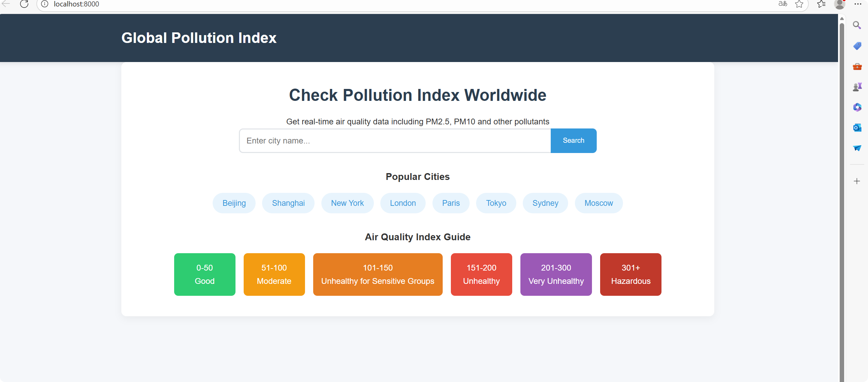Pick the Tokyo city chip
The width and height of the screenshot is (868, 382).
tap(496, 203)
